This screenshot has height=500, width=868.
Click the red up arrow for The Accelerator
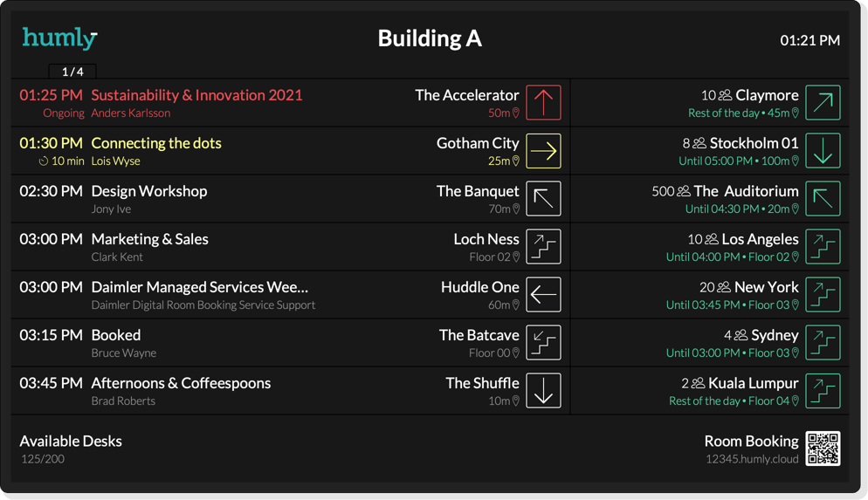point(543,103)
